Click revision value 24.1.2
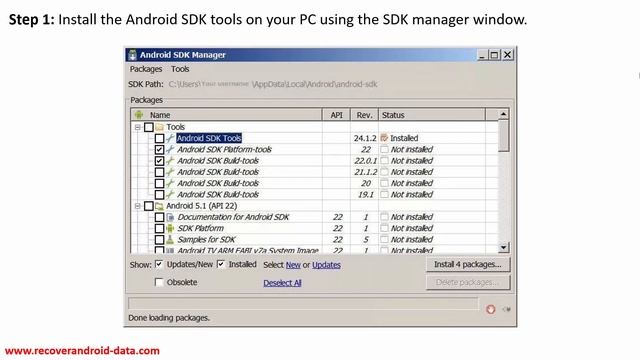This screenshot has width=640, height=360. [364, 138]
